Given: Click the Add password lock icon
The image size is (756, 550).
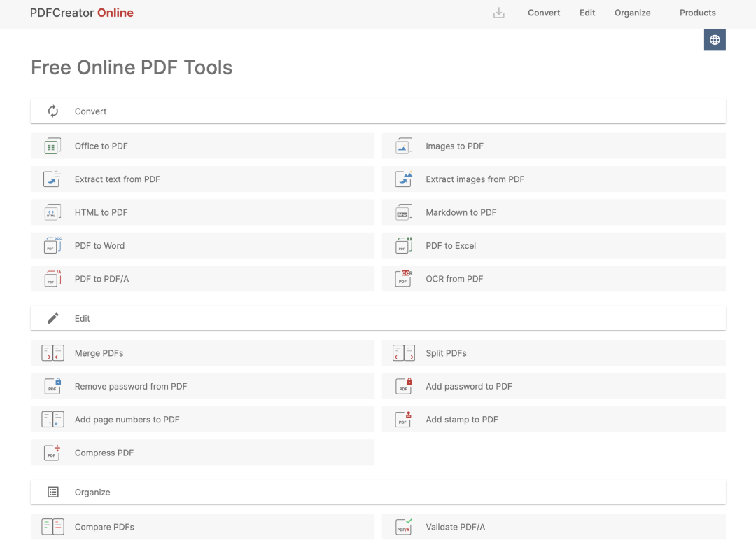Looking at the screenshot, I should click(x=404, y=386).
